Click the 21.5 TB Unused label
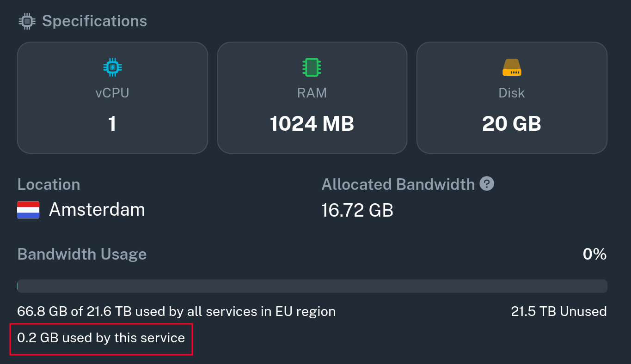 point(558,311)
